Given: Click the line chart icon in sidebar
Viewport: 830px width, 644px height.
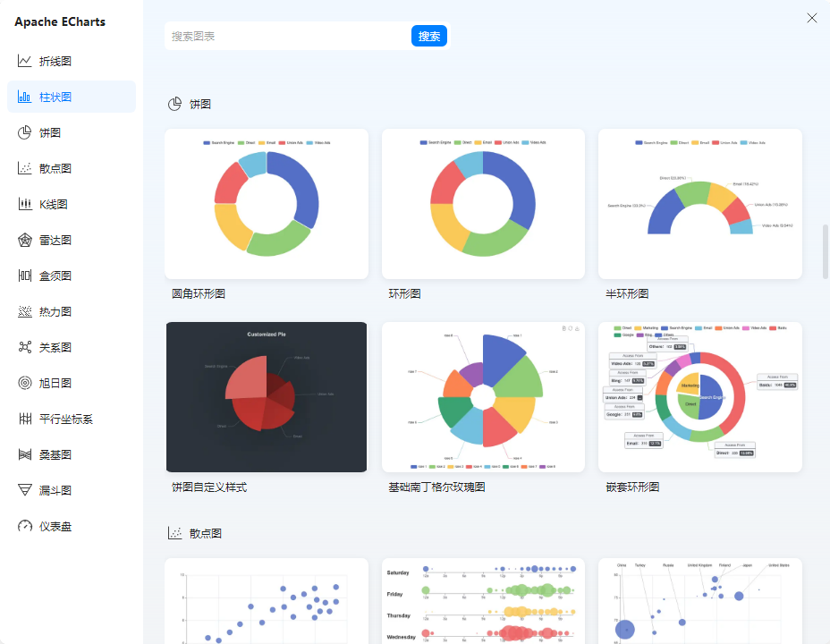Looking at the screenshot, I should pyautogui.click(x=25, y=61).
